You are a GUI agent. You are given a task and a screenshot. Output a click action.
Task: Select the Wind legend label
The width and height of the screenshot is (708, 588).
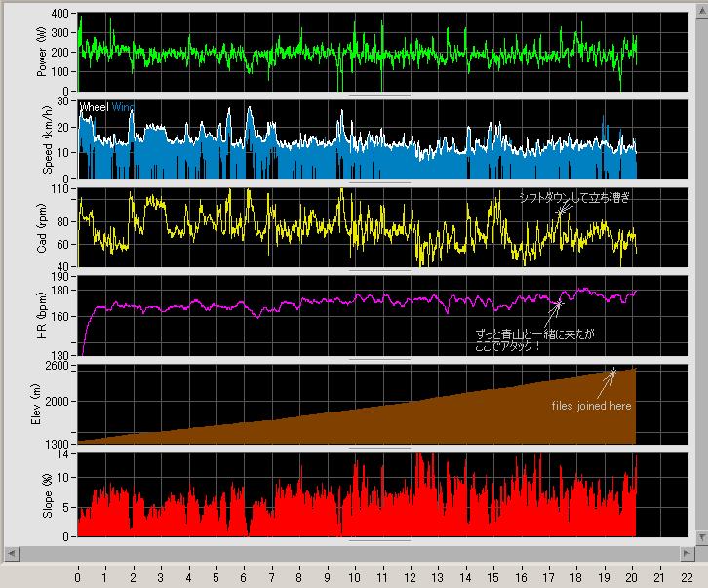(x=123, y=106)
